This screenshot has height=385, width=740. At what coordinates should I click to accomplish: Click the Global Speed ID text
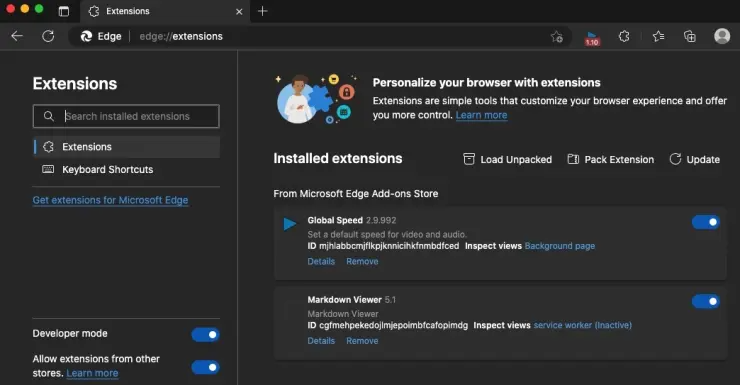coord(383,246)
